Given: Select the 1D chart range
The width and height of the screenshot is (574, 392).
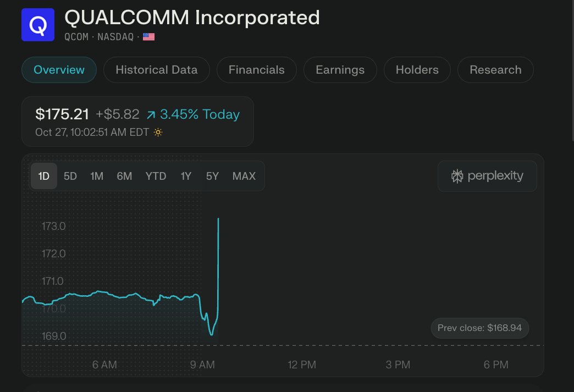Looking at the screenshot, I should click(x=44, y=176).
